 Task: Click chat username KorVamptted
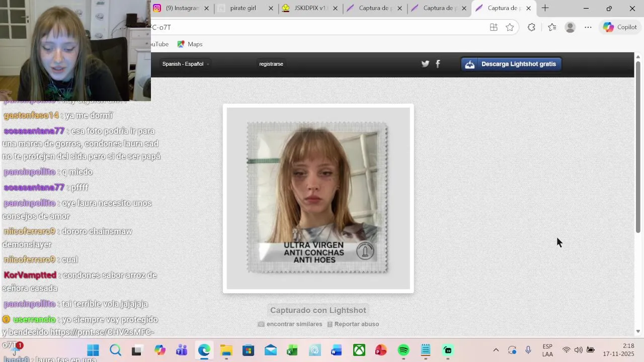(30, 276)
